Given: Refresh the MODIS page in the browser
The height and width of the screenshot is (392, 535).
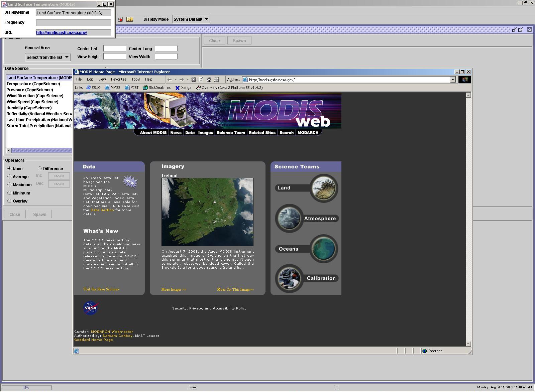Looking at the screenshot, I should click(x=201, y=80).
